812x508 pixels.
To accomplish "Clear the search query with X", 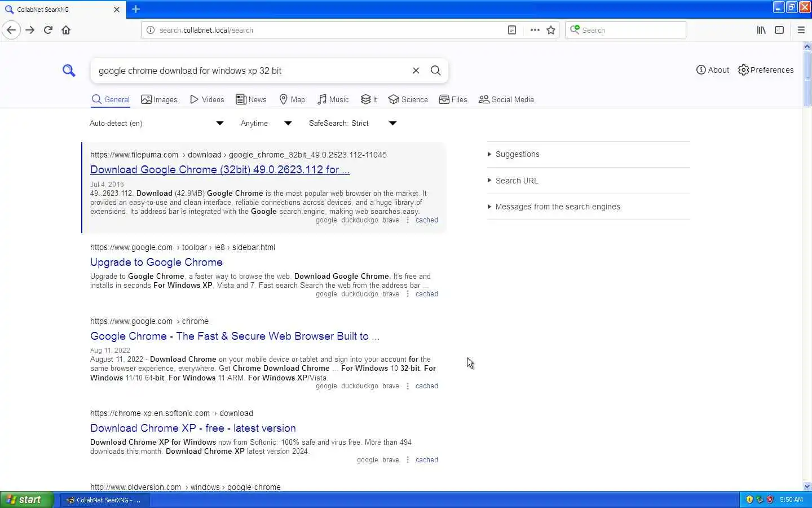I will pyautogui.click(x=416, y=71).
